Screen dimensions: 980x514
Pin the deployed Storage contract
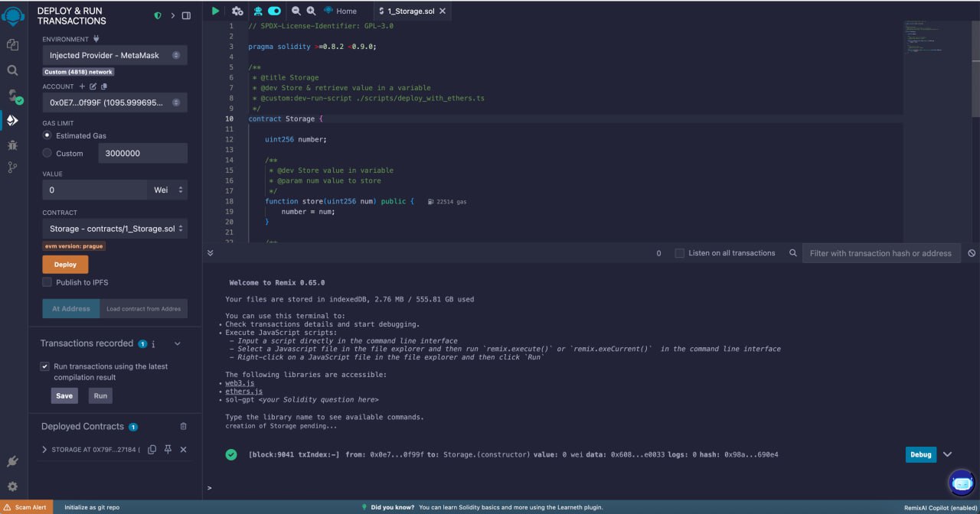[x=168, y=450]
